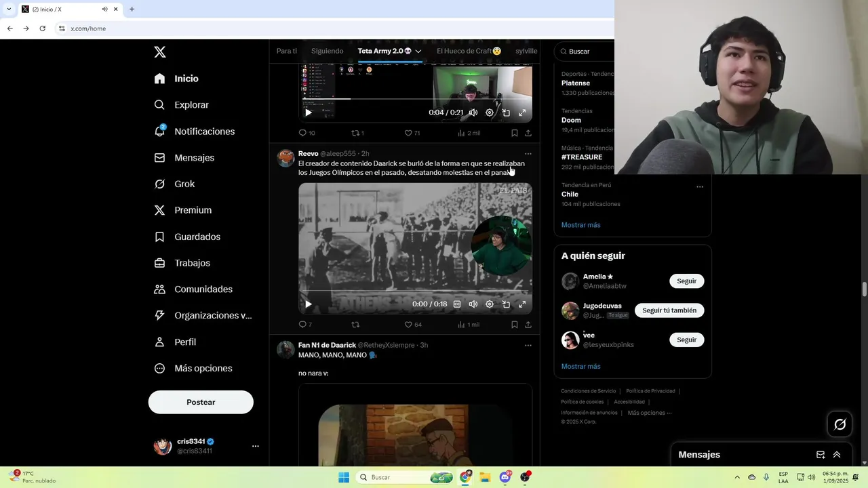Screen dimensions: 868x488
Task: Expand footer Más opciones menu
Action: pyautogui.click(x=650, y=413)
